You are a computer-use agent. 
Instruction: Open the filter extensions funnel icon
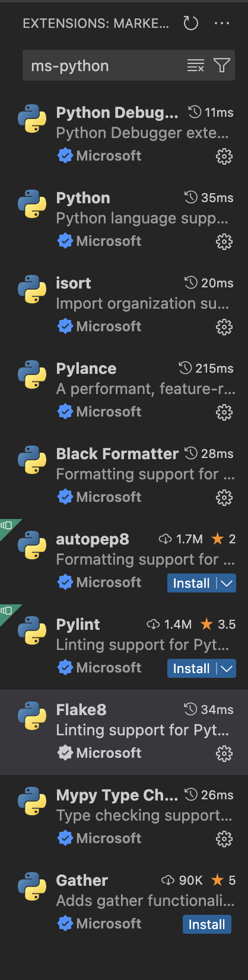[222, 65]
